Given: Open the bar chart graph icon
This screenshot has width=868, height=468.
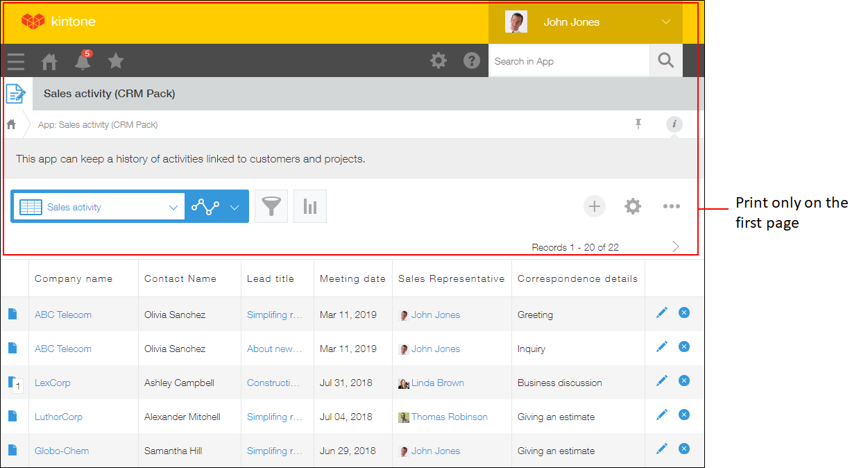Looking at the screenshot, I should click(310, 207).
